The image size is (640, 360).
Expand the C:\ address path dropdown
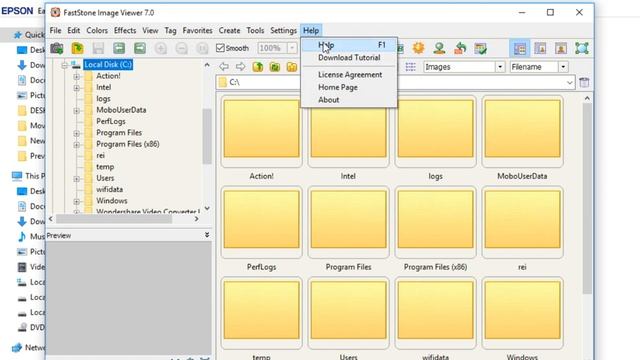(x=569, y=83)
